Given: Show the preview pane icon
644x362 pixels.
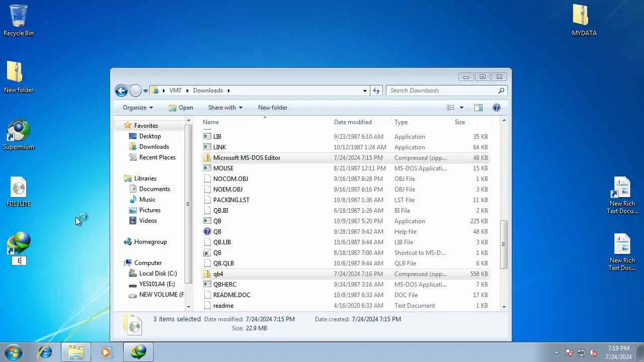Looking at the screenshot, I should (x=478, y=108).
